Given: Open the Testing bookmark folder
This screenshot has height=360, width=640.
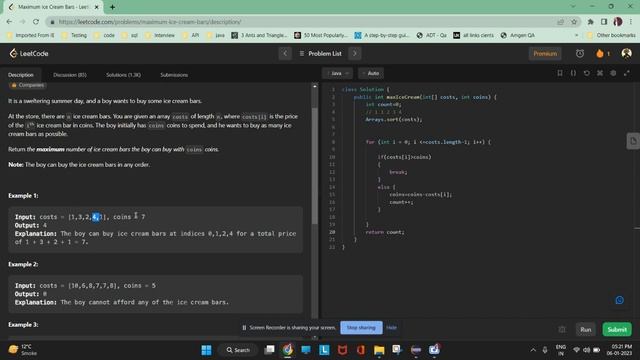Looking at the screenshot, I should pos(74,36).
